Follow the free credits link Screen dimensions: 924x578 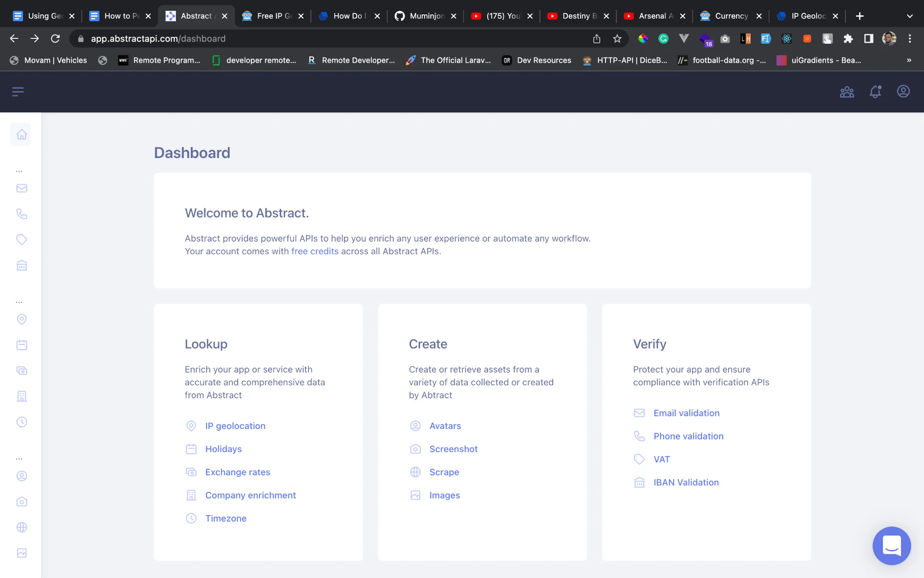[x=314, y=252]
